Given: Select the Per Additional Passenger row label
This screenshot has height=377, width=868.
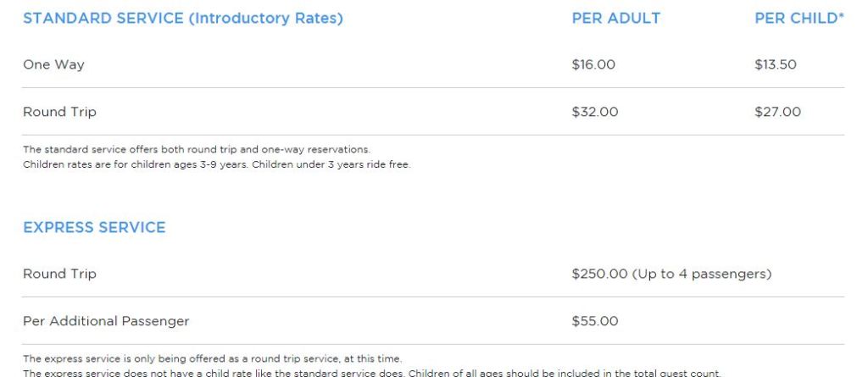Looking at the screenshot, I should tap(106, 321).
